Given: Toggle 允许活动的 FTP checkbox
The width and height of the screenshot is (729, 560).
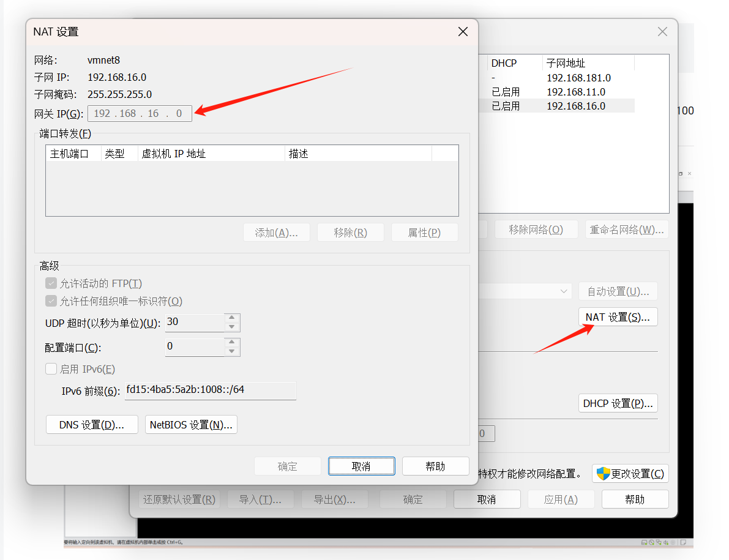Looking at the screenshot, I should point(51,283).
